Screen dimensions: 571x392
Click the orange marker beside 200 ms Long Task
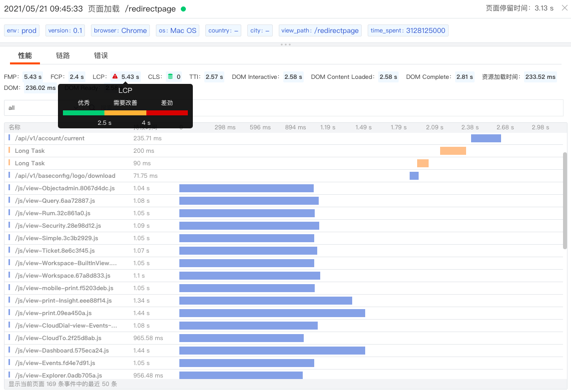(x=9, y=150)
